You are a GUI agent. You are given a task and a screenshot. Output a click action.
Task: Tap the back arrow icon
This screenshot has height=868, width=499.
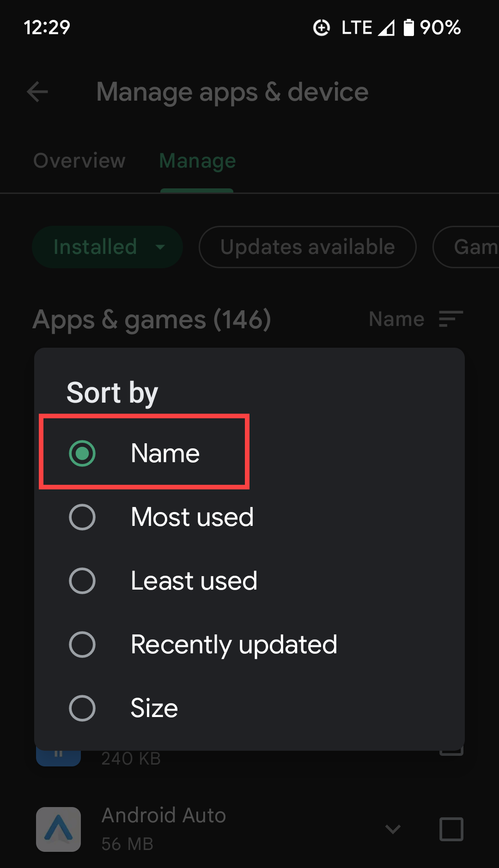pyautogui.click(x=37, y=91)
